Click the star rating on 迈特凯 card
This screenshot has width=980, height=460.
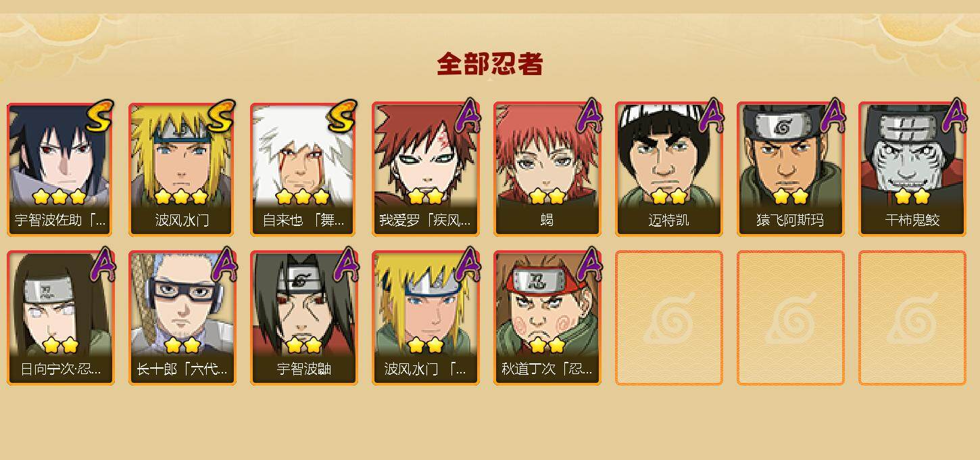click(x=669, y=197)
